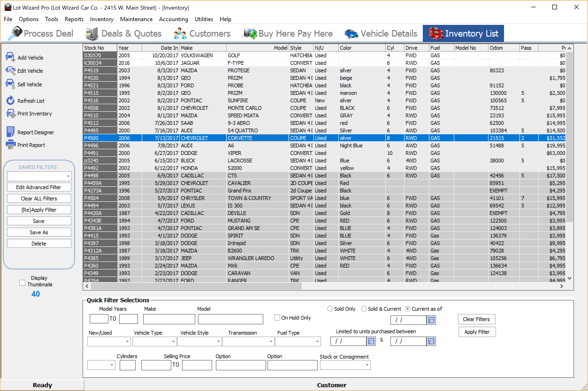Check the On Hold Only filter

277,318
